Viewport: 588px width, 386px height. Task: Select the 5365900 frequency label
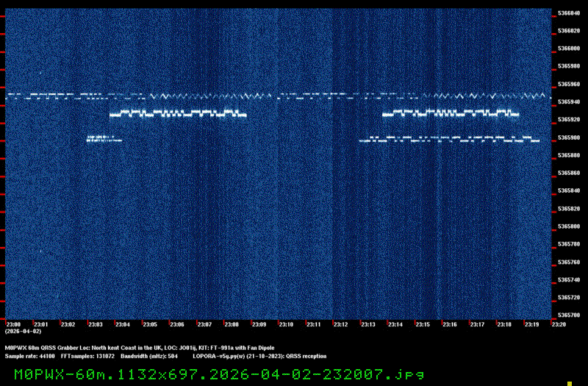coord(569,137)
